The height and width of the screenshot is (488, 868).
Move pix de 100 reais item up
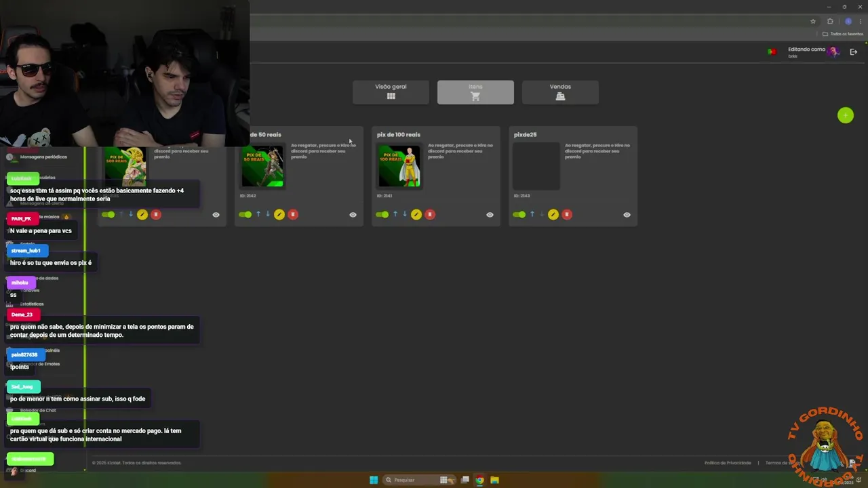(x=395, y=214)
